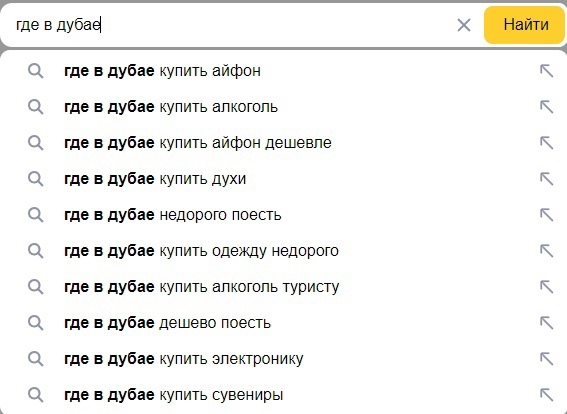
Task: Insert 'купить айфон' suggestion via its arrow icon
Action: click(x=546, y=71)
